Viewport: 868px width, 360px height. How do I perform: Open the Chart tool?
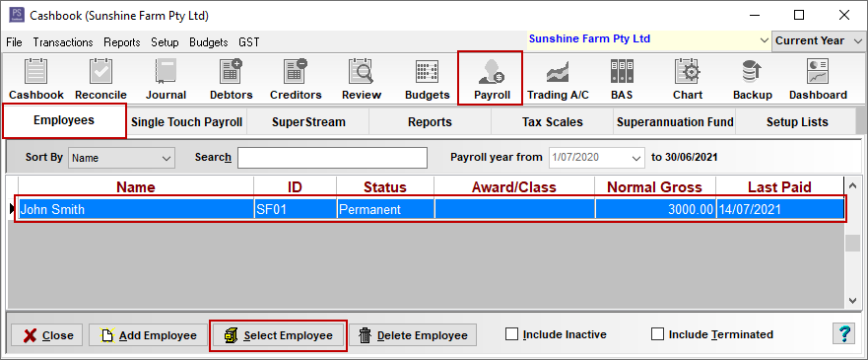point(688,79)
